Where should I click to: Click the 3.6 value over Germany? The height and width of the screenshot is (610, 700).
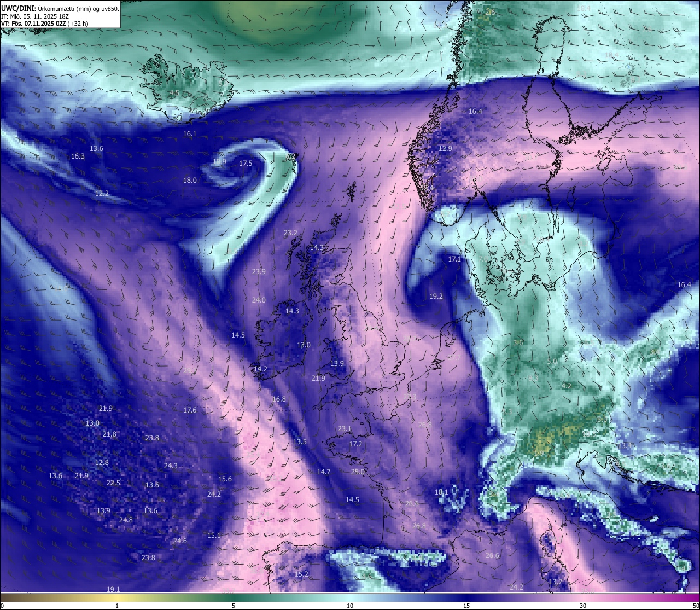coord(518,342)
